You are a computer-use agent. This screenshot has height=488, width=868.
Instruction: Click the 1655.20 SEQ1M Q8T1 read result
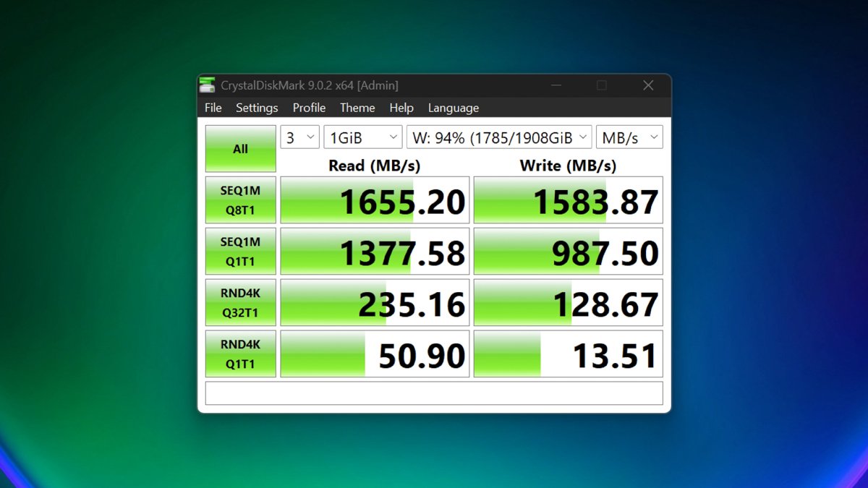coord(375,200)
